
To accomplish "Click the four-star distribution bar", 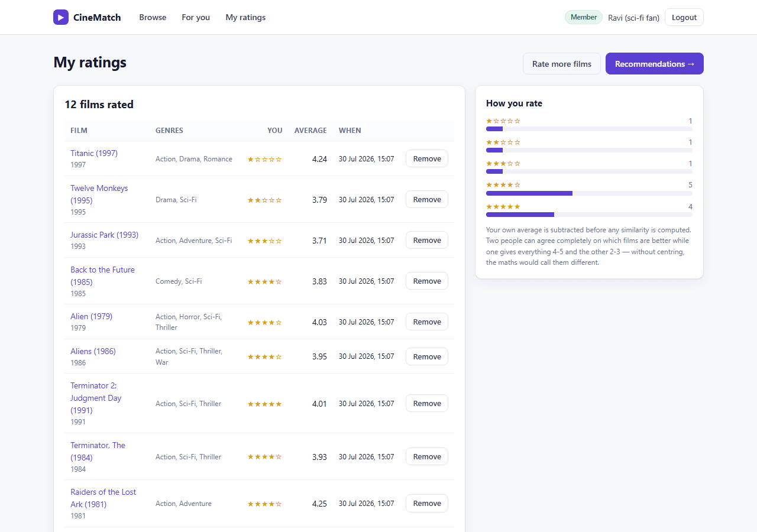I will tap(589, 193).
